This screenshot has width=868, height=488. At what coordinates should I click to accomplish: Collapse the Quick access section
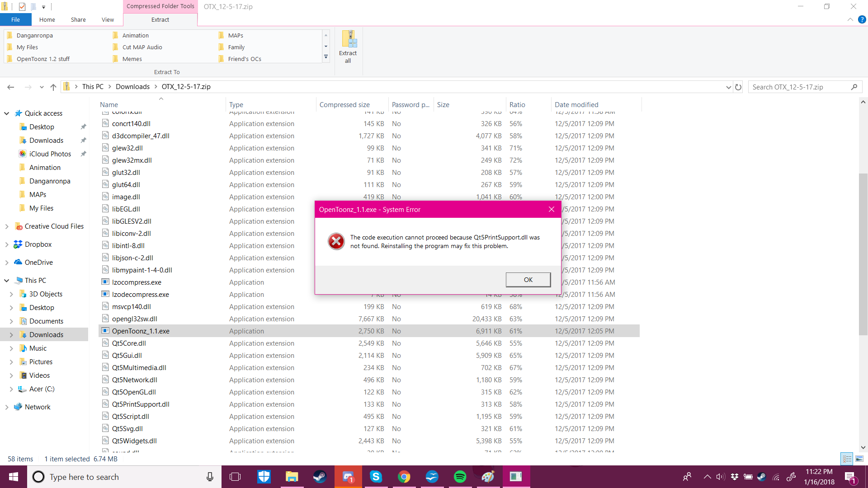click(7, 113)
